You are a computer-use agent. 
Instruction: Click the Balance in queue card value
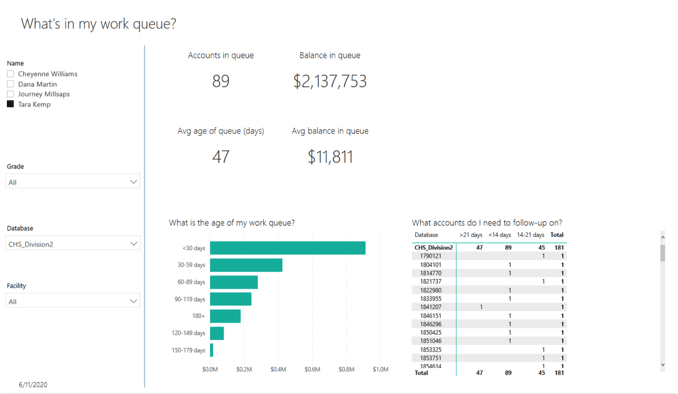click(330, 81)
